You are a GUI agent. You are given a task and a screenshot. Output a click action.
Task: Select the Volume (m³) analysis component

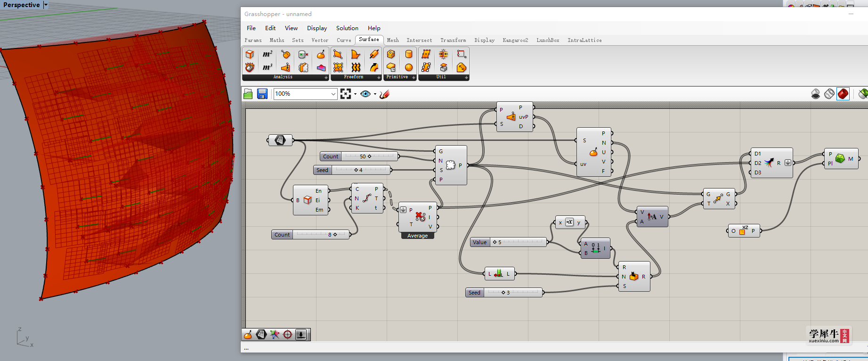[268, 67]
